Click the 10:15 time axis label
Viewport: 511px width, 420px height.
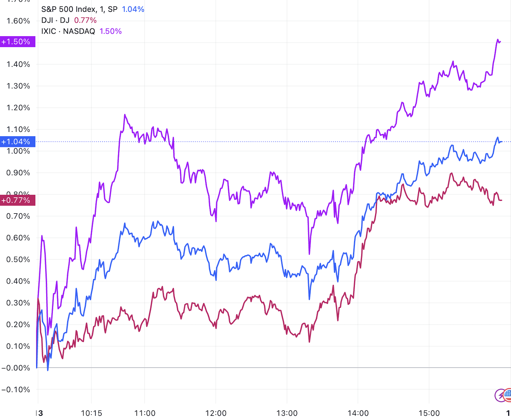click(x=91, y=413)
